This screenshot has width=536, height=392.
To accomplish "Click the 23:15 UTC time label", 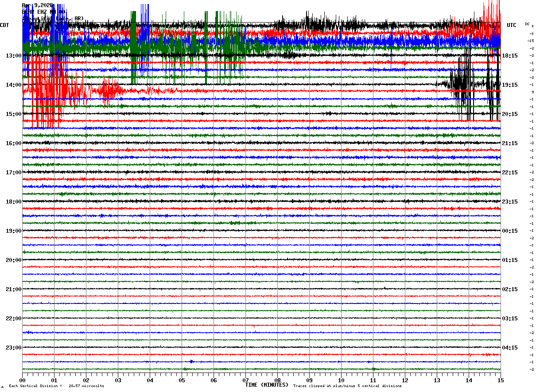I will tap(510, 202).
